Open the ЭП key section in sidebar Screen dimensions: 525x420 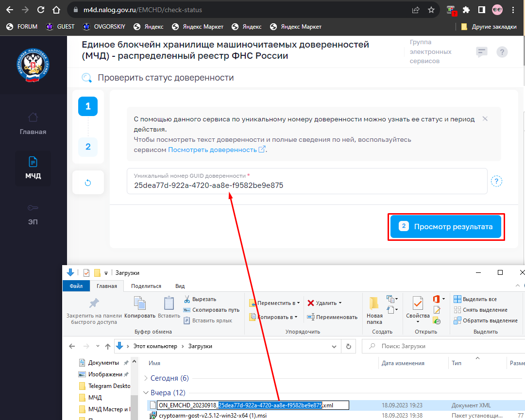[x=33, y=215]
